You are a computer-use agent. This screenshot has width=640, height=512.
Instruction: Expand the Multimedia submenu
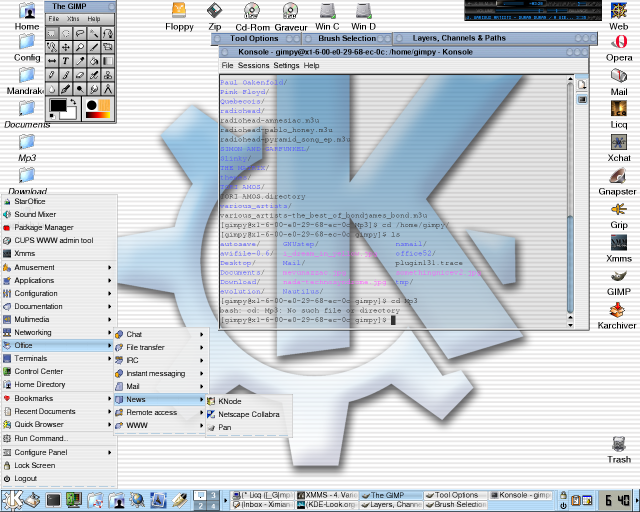[58, 319]
